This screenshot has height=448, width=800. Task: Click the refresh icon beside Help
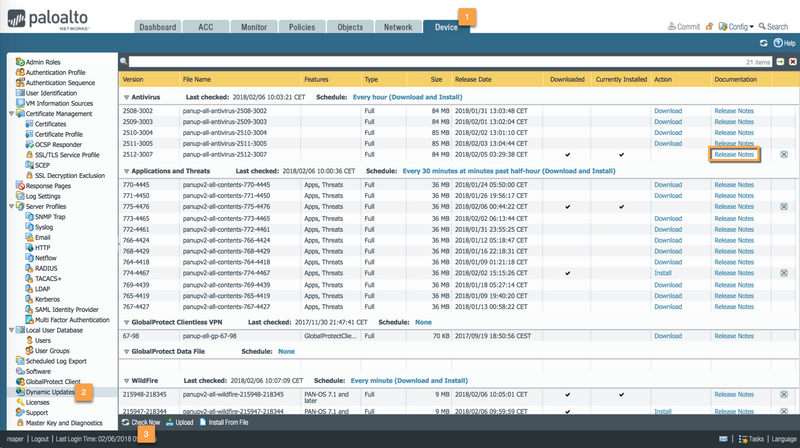tap(764, 43)
